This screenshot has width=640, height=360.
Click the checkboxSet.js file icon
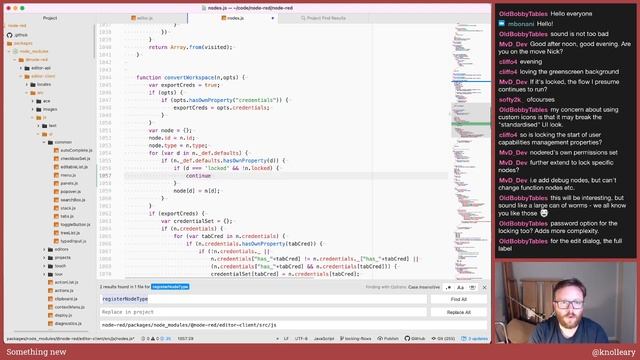click(x=57, y=158)
